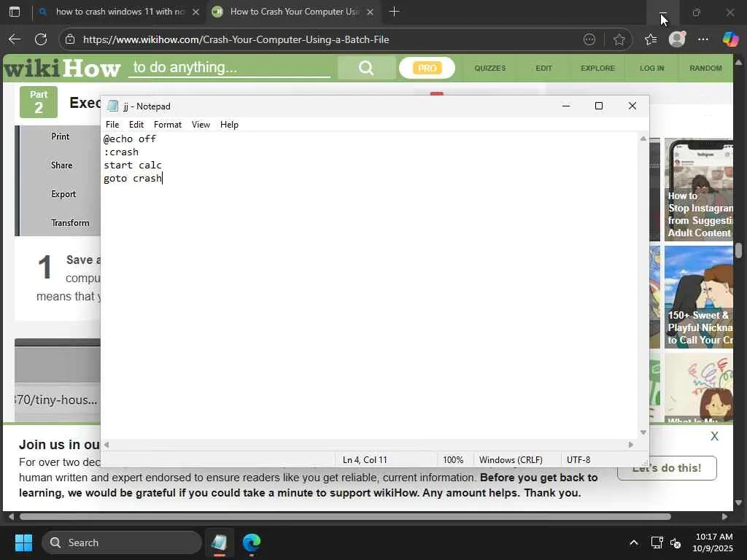Click the wikiHow search magnifier button
The width and height of the screenshot is (747, 560).
coord(366,68)
